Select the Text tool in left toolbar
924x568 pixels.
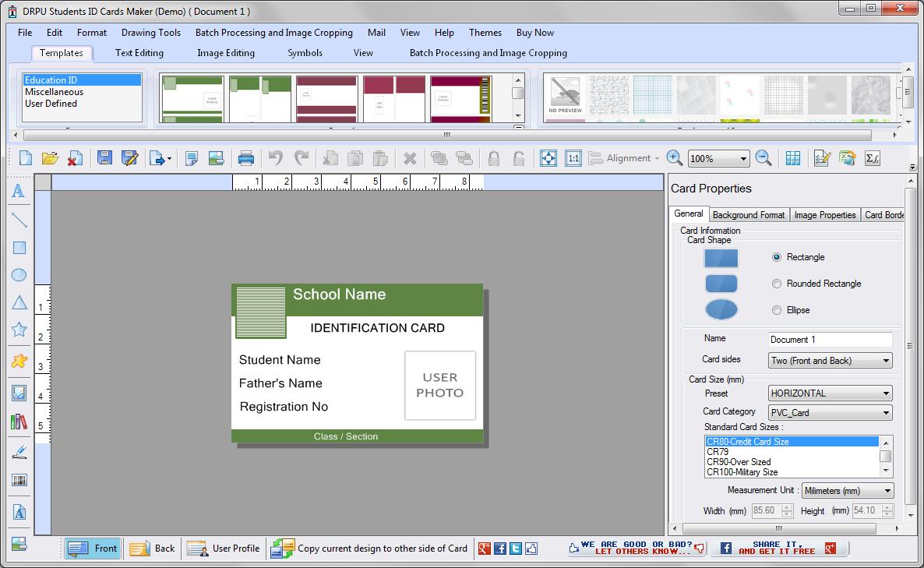point(19,191)
